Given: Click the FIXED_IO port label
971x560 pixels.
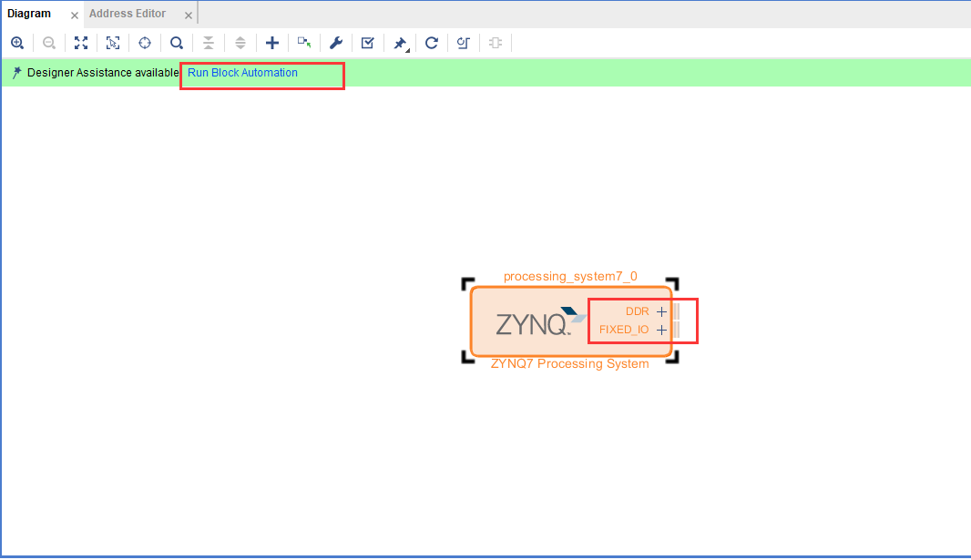Looking at the screenshot, I should 624,330.
